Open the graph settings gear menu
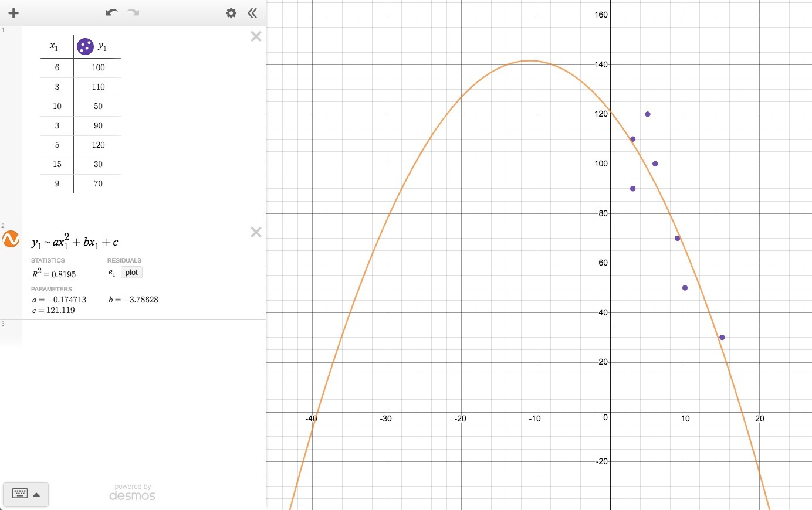The height and width of the screenshot is (510, 812). pos(231,13)
